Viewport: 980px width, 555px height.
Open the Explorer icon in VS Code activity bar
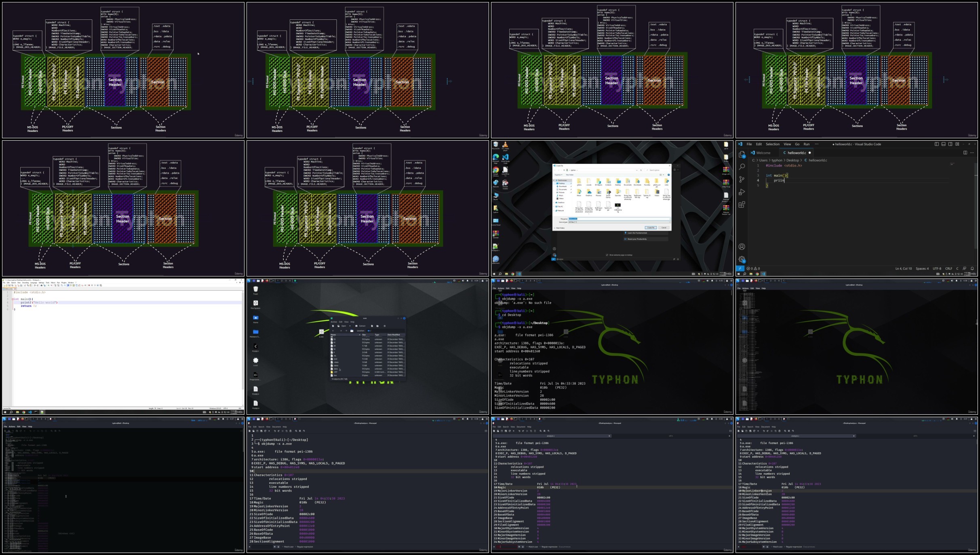(742, 155)
